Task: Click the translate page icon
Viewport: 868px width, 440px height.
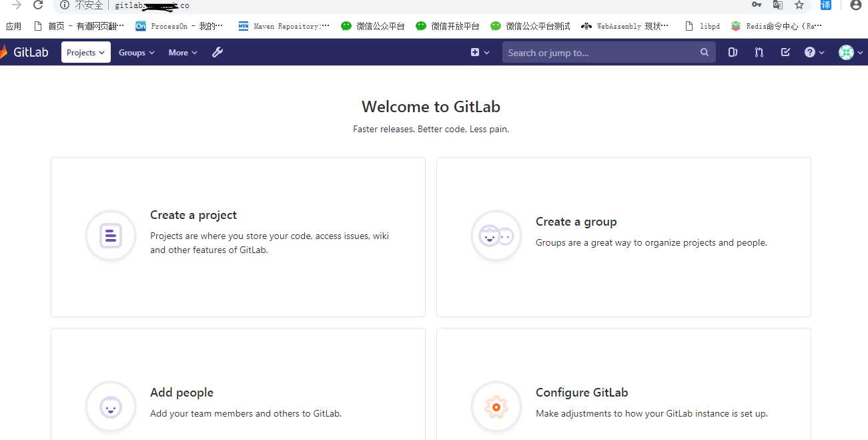Action: [778, 5]
